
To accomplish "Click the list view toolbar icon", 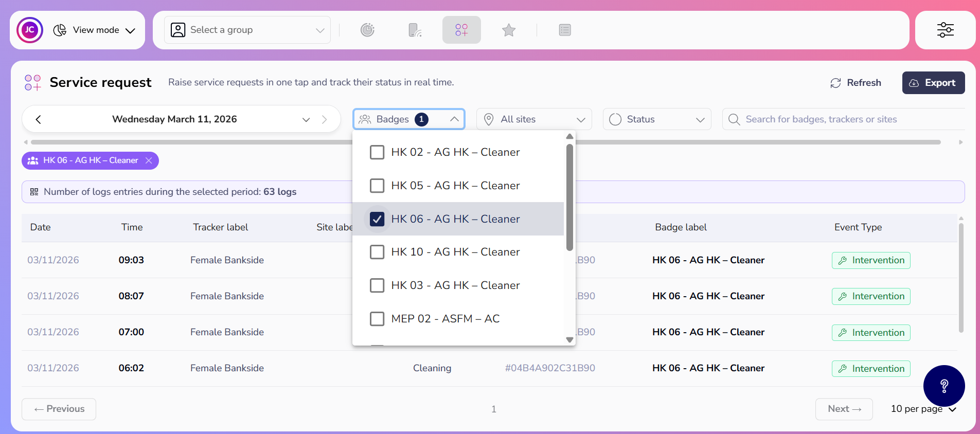I will pos(564,30).
